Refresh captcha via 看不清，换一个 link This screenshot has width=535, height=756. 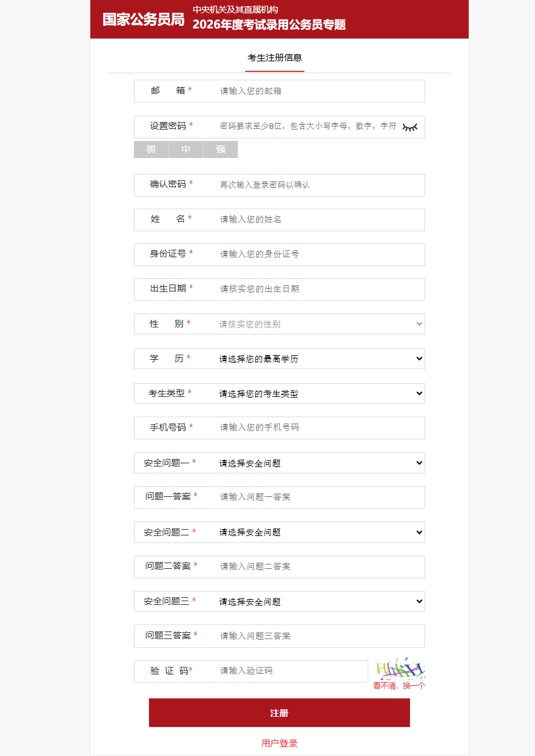pyautogui.click(x=399, y=685)
